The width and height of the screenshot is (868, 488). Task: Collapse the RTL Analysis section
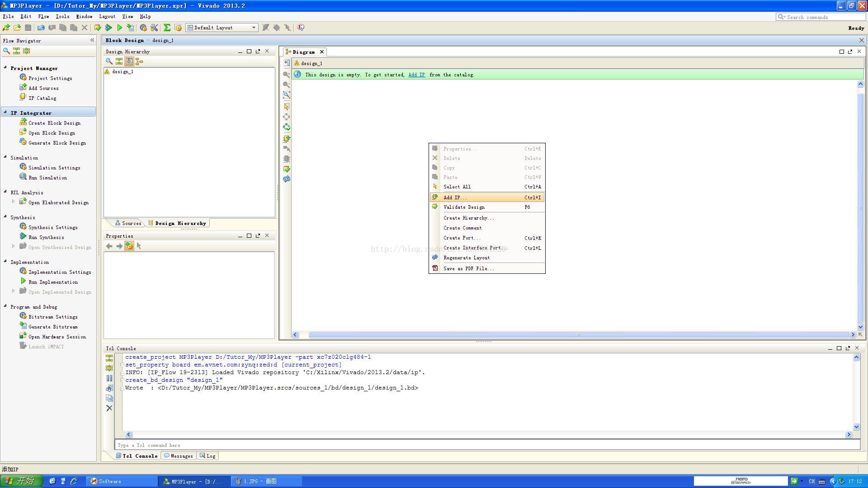(x=5, y=192)
